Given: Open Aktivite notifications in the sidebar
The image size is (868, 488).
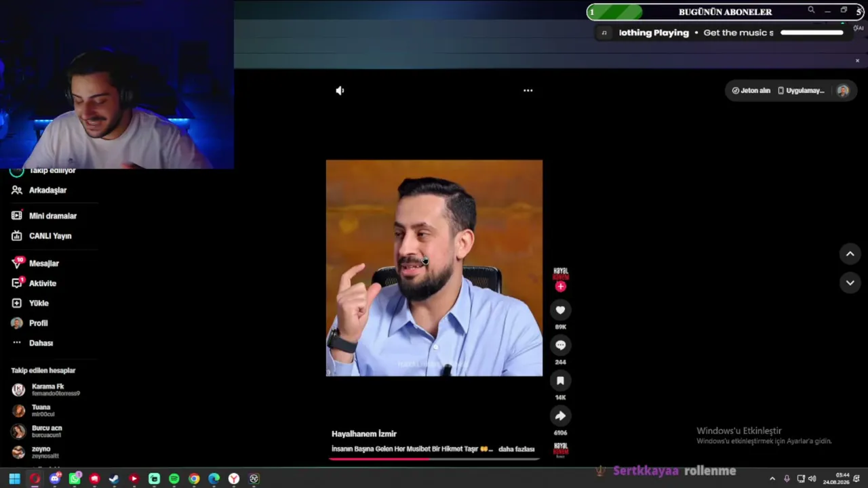Looking at the screenshot, I should click(x=34, y=283).
